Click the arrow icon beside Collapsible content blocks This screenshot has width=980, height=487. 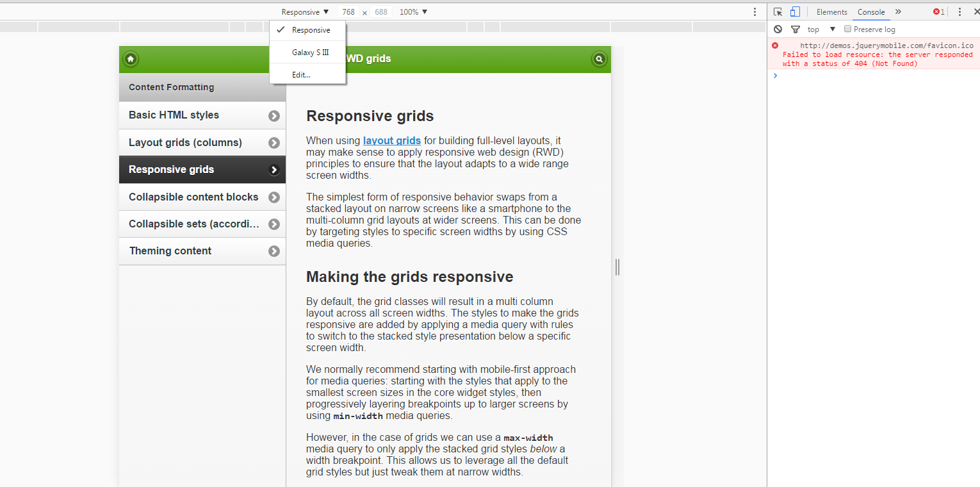(x=274, y=197)
